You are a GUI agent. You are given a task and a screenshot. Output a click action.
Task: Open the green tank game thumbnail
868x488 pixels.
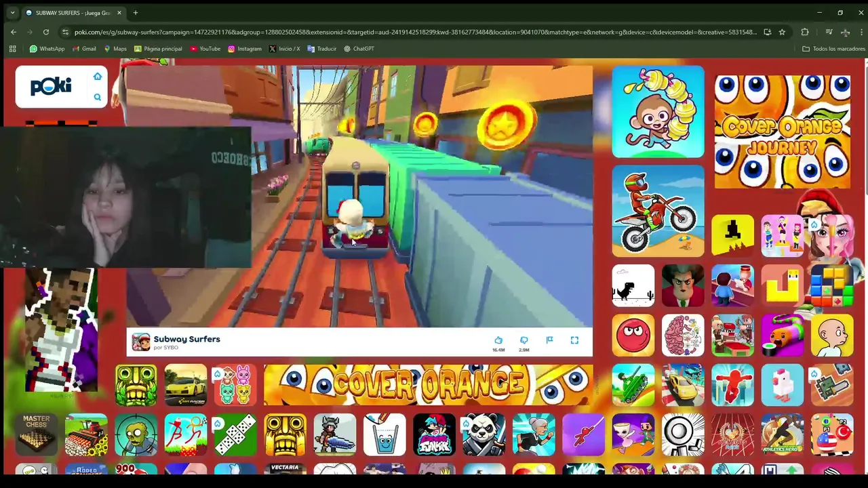tap(633, 385)
